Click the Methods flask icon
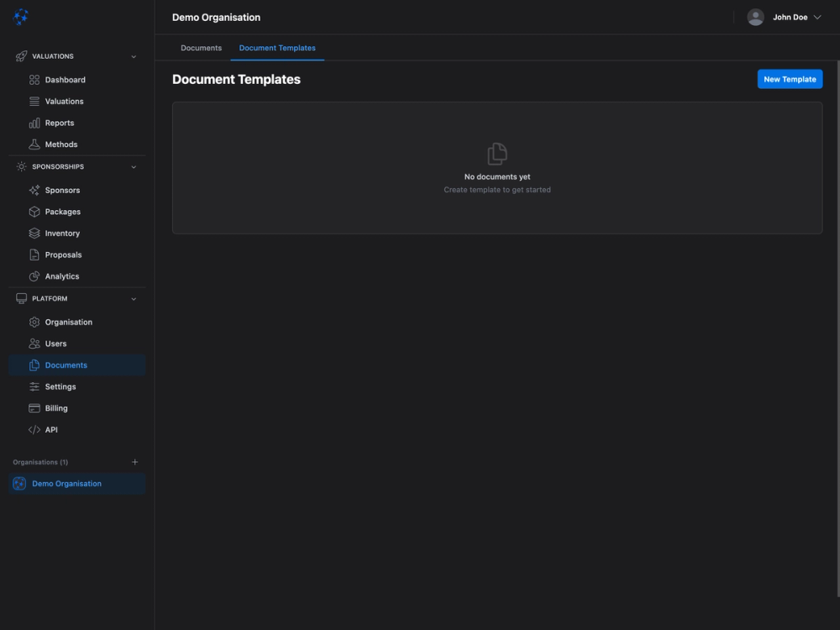The width and height of the screenshot is (840, 630). click(x=33, y=144)
